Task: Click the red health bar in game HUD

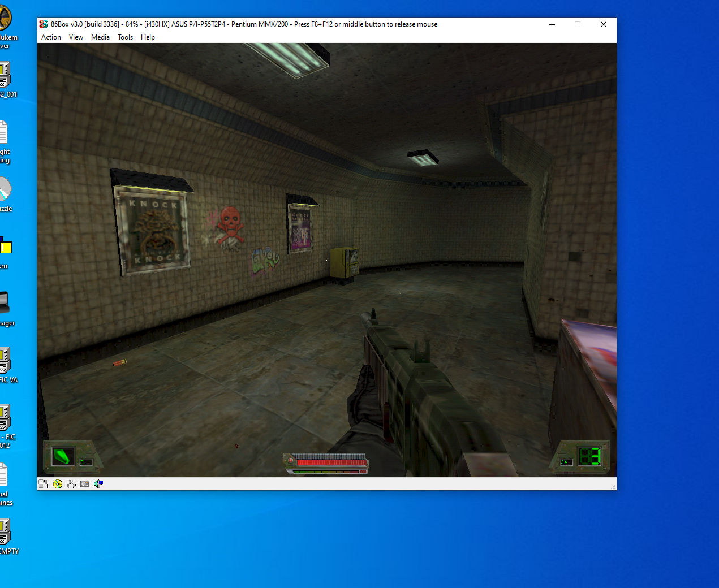Action: point(331,462)
